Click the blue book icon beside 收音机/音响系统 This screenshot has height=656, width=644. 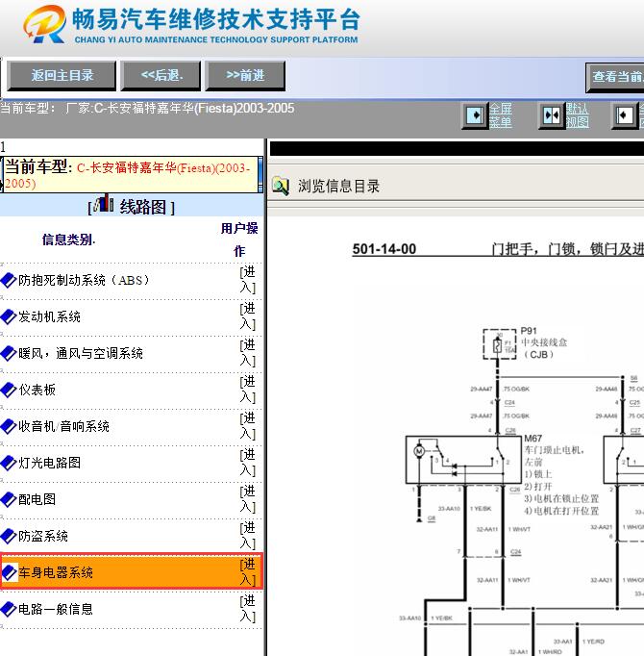(9, 426)
